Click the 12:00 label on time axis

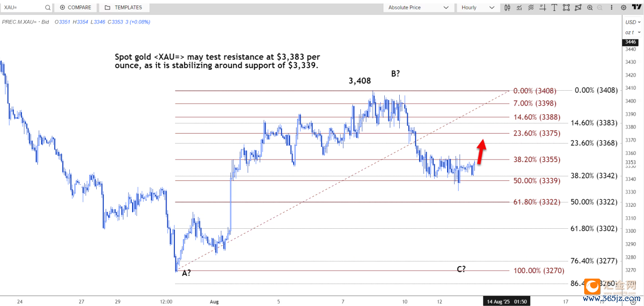[x=166, y=302]
